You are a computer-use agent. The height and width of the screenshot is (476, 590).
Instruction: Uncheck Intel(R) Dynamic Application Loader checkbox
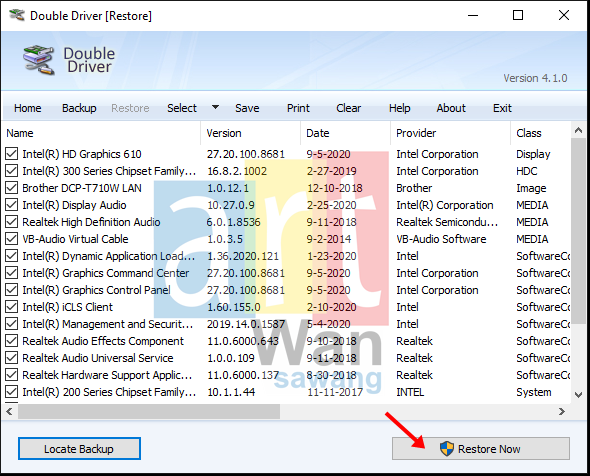coord(12,256)
